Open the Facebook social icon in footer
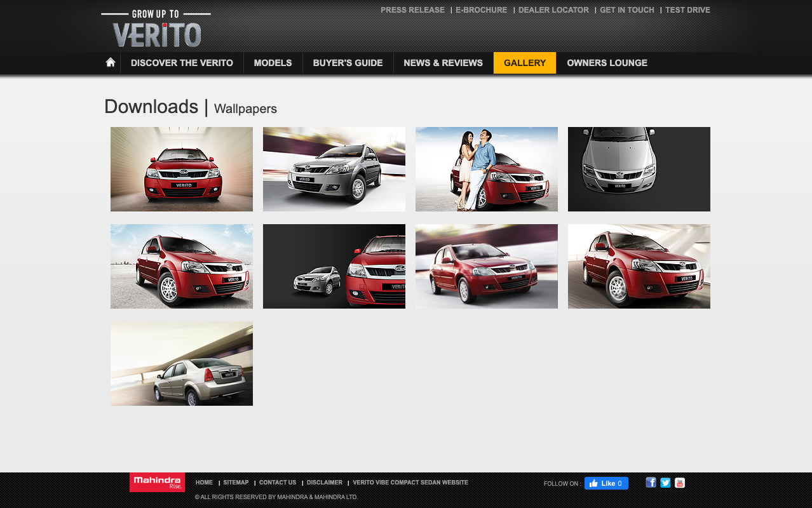This screenshot has width=812, height=508. 651,483
